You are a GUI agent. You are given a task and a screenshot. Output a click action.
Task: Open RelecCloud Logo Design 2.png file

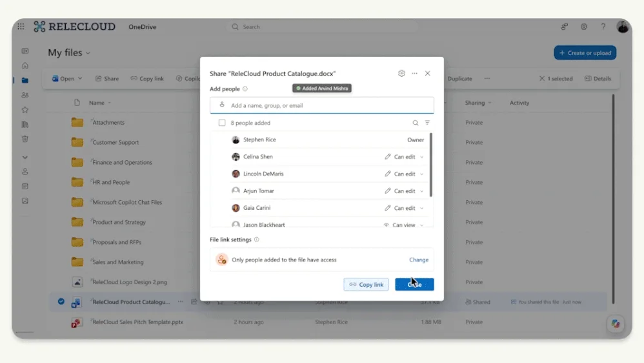click(129, 282)
